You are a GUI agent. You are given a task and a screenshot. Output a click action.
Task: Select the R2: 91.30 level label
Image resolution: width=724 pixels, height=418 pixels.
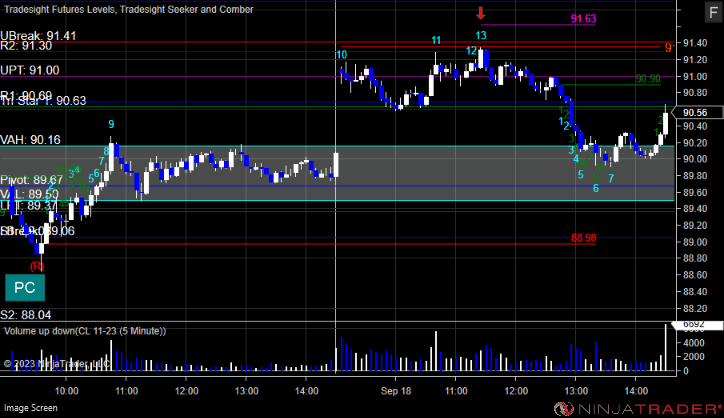26,46
